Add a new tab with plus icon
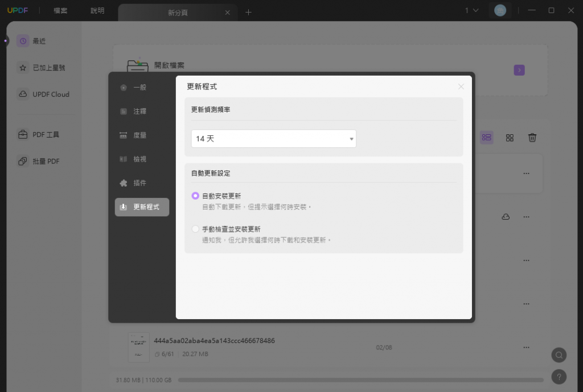The image size is (583, 392). coord(248,13)
